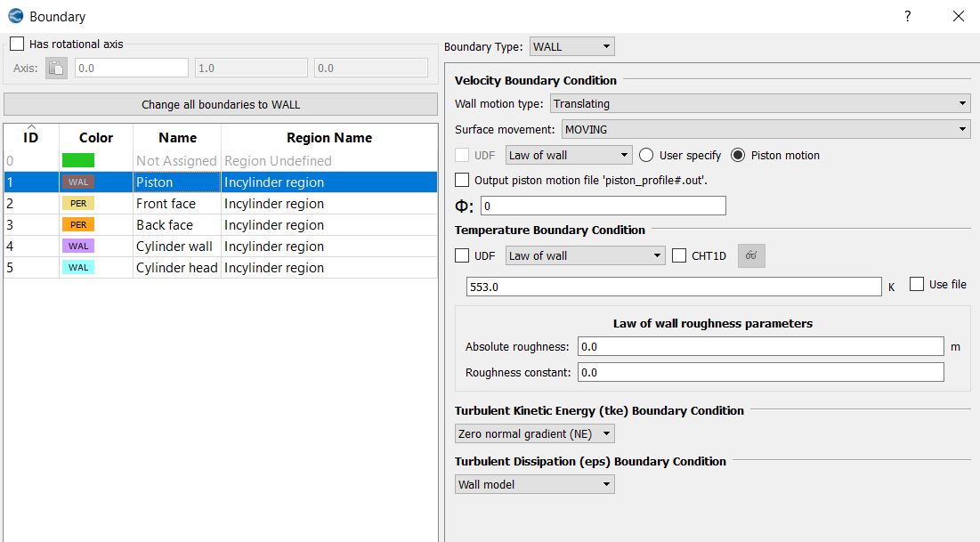Click the Color column header

[x=95, y=137]
